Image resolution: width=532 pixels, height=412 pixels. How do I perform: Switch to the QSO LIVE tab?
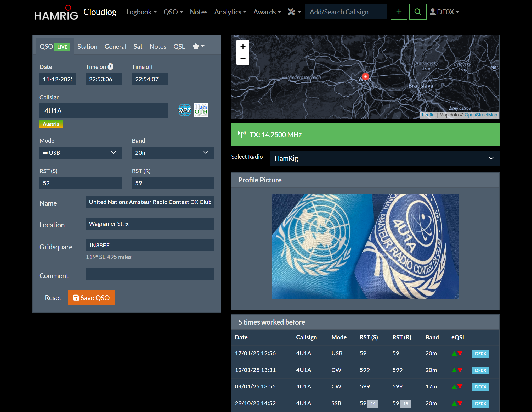[55, 47]
